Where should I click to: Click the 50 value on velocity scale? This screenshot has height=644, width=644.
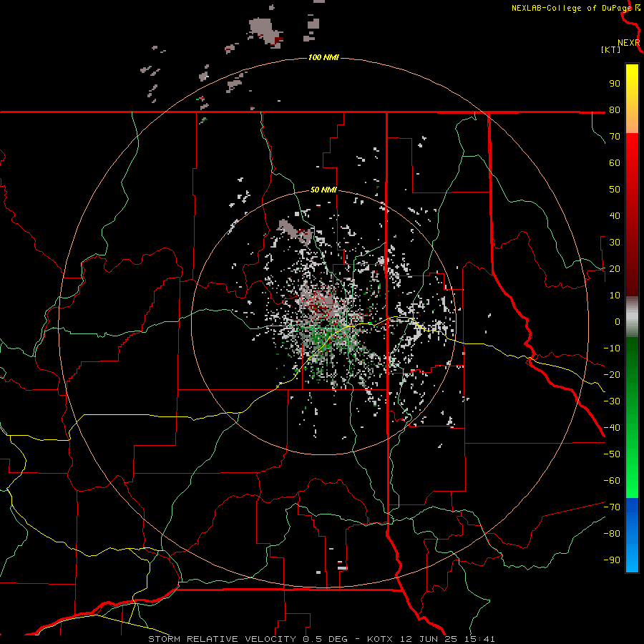[615, 190]
